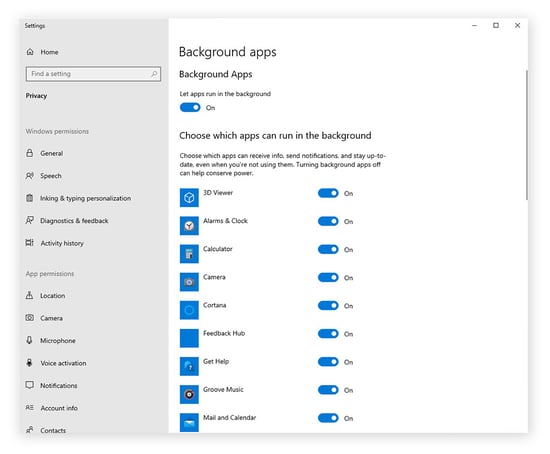Image resolution: width=550 pixels, height=454 pixels.
Task: Click the Groove Music app name
Action: coord(223,389)
